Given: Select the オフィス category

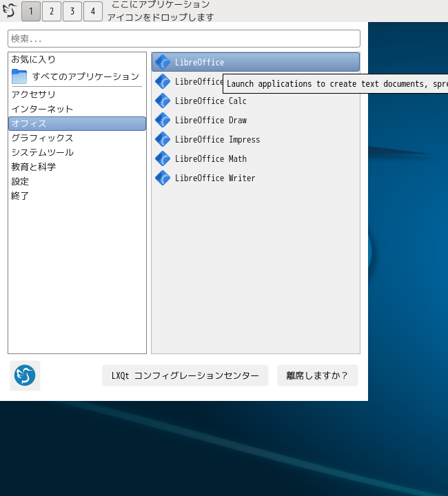Looking at the screenshot, I should coord(77,123).
